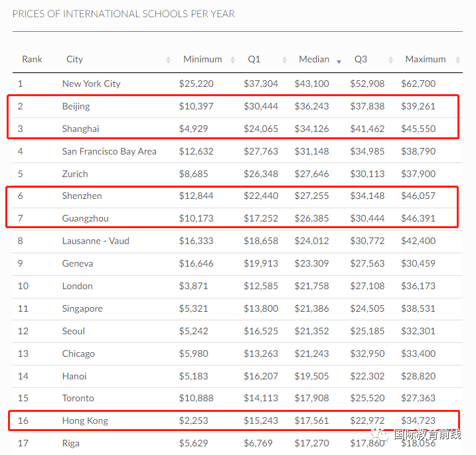The height and width of the screenshot is (455, 476).
Task: Click the Minimum column sort arrows
Action: (x=232, y=60)
